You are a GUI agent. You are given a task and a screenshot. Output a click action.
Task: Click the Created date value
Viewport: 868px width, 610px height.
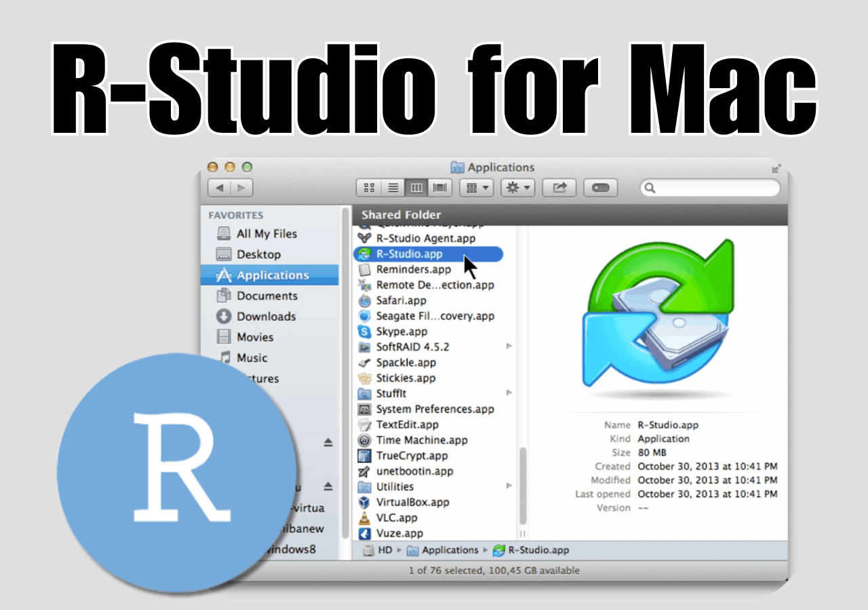tap(707, 466)
